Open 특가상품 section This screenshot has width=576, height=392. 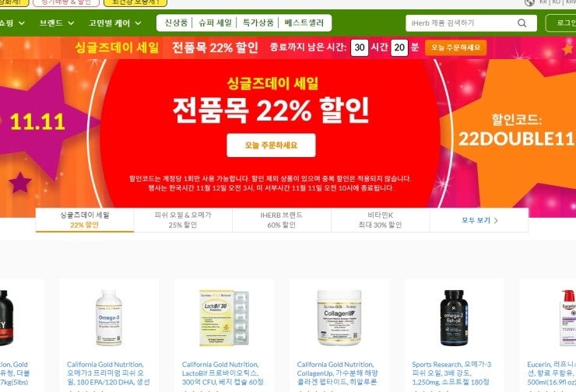258,23
